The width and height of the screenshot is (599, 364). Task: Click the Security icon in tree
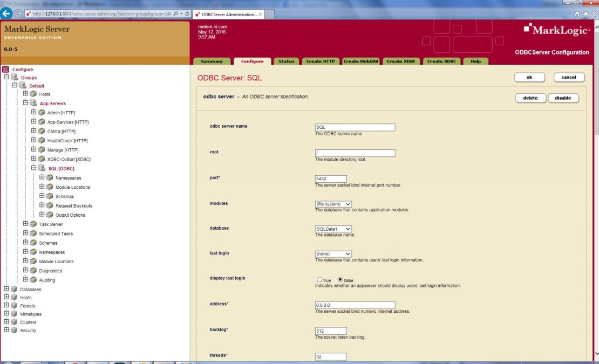[14, 331]
